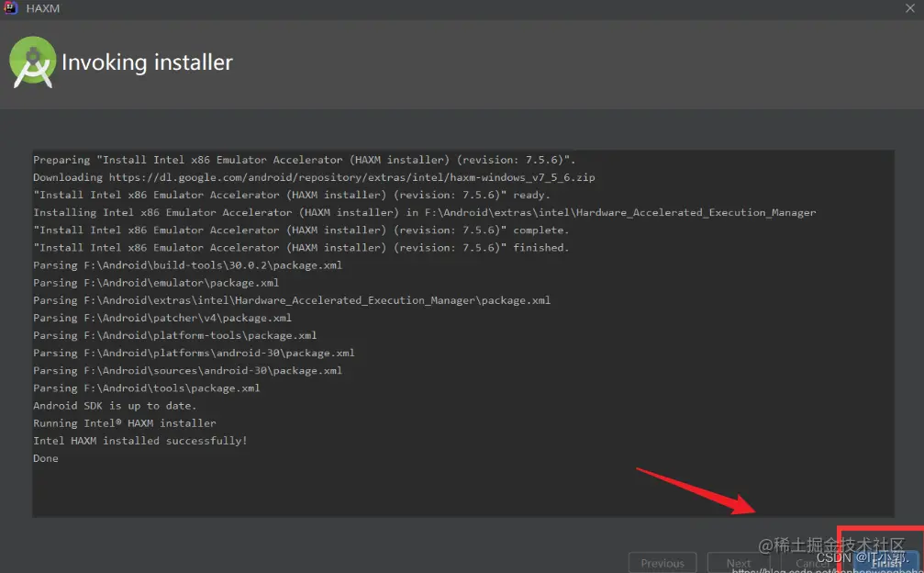Click 'Parsing F:\Android\platform-tools\package.xml' line
The height and width of the screenshot is (573, 924).
pyautogui.click(x=175, y=335)
